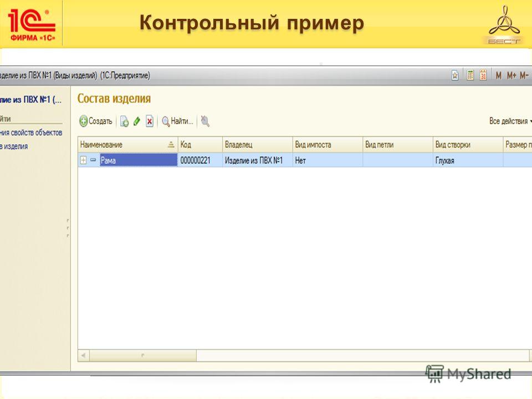Click the left arrow of the horizontal scrollbar
The image size is (532, 399).
pyautogui.click(x=84, y=356)
